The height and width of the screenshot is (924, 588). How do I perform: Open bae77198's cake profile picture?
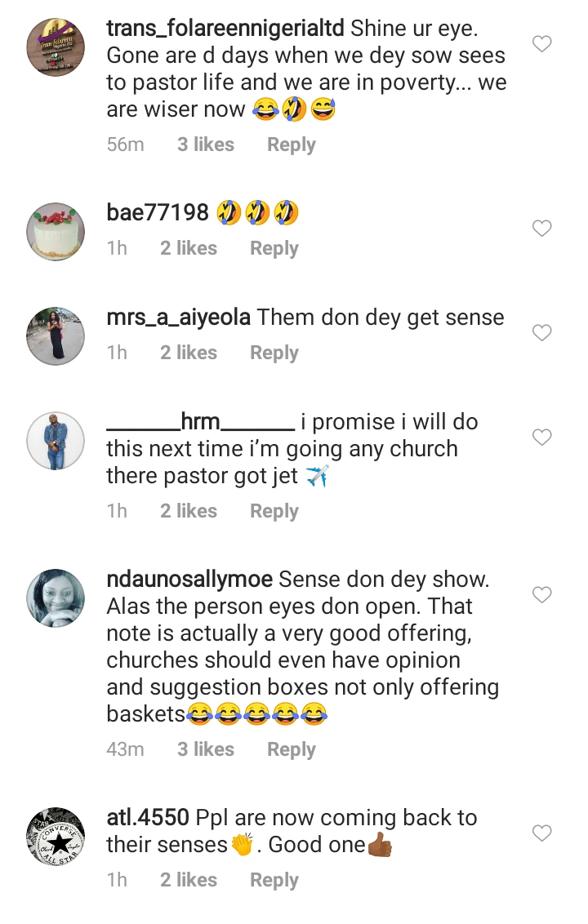pyautogui.click(x=56, y=231)
